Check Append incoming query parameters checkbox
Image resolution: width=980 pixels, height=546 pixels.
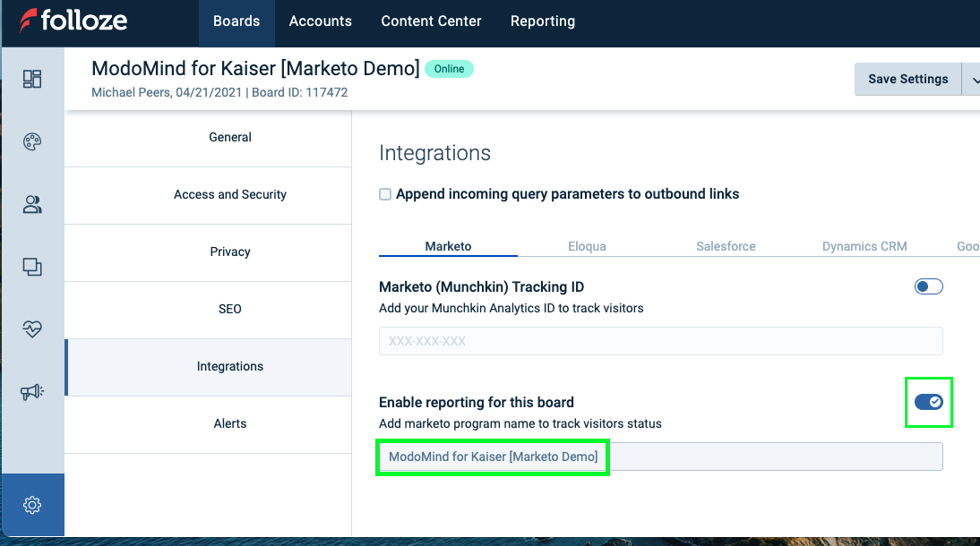coord(385,194)
